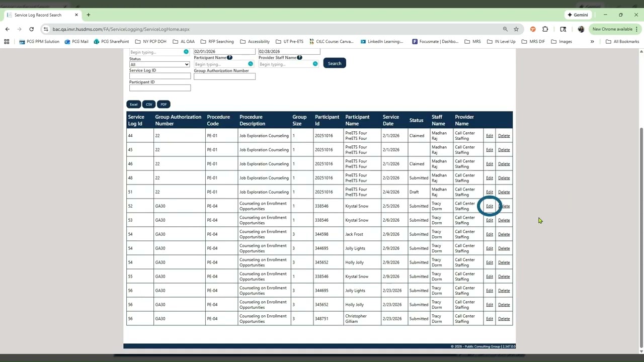
Task: Open the orange extension icon in toolbar
Action: 533,29
